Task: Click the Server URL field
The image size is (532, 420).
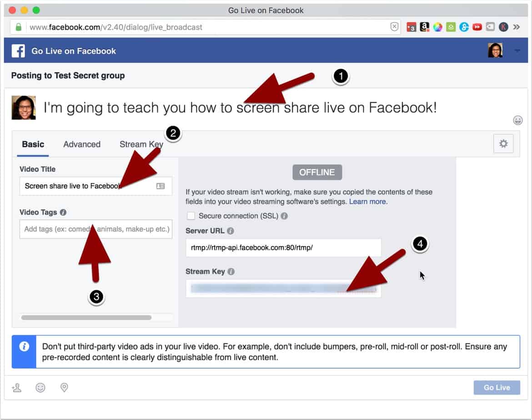Action: [x=283, y=248]
